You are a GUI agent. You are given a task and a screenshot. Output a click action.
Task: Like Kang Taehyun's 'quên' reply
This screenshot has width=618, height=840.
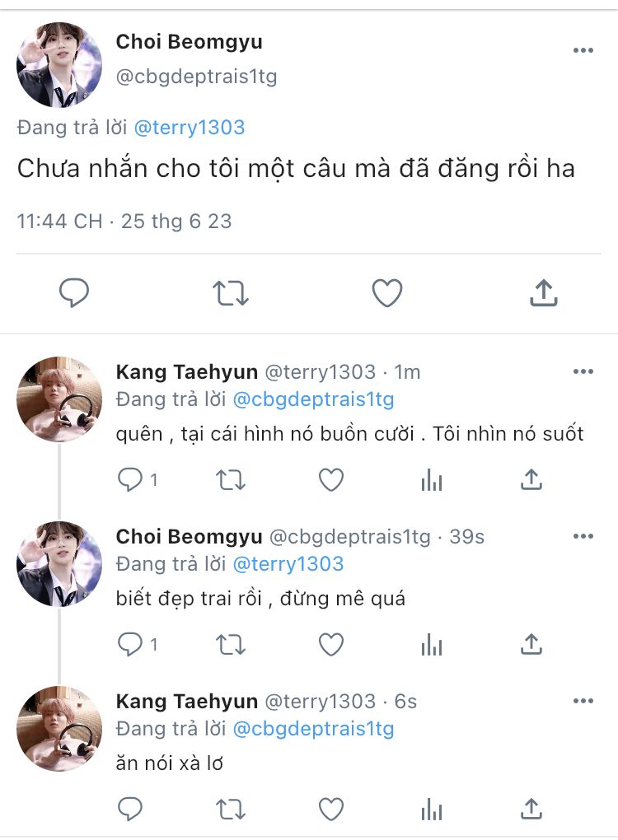point(331,479)
